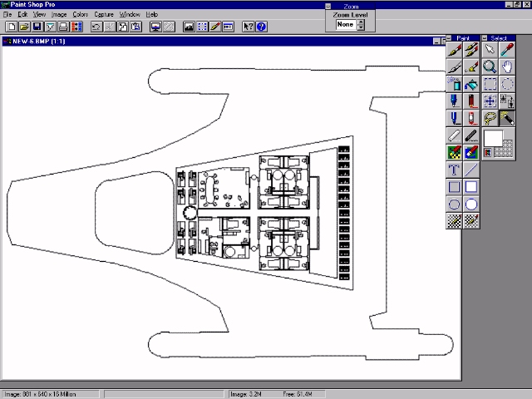This screenshot has height=399, width=532.
Task: Open the Select palette control menu
Action: [x=486, y=37]
